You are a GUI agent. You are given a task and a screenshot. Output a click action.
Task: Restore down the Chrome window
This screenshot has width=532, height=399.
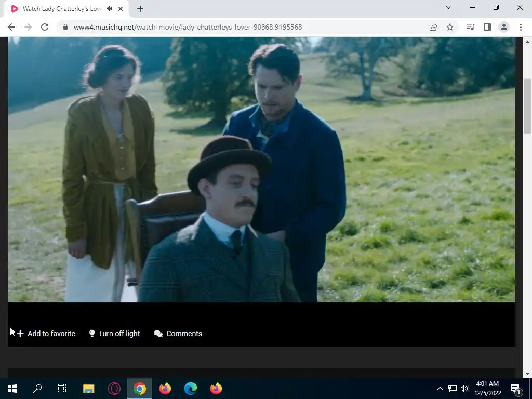point(496,7)
